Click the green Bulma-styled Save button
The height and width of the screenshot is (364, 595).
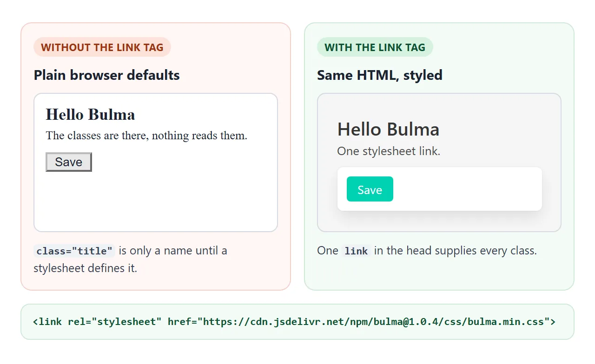point(370,189)
